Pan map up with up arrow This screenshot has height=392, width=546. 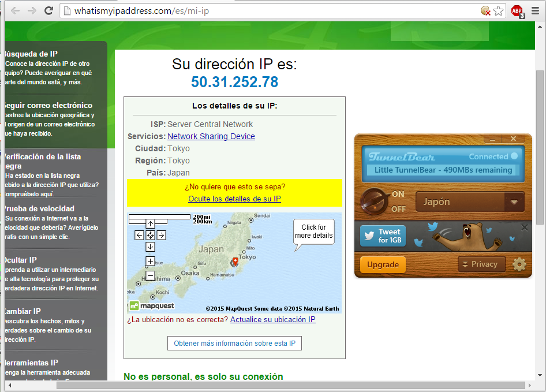click(150, 223)
